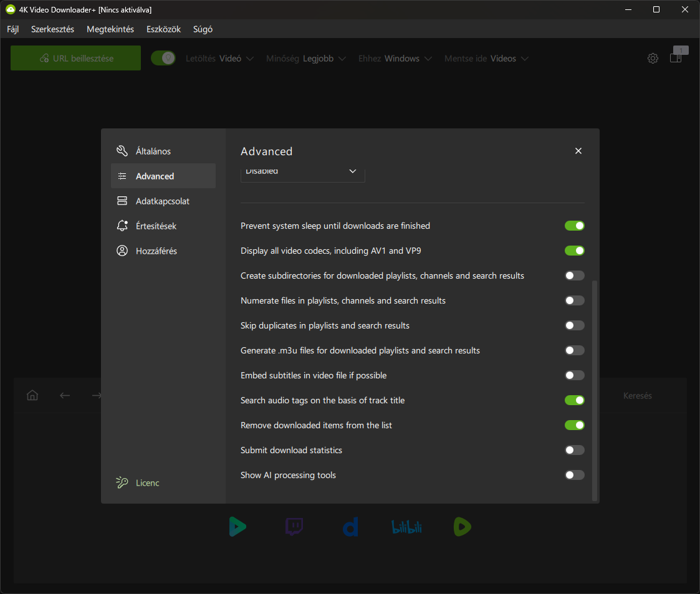Enable Create subdirectories for downloaded playlists
The height and width of the screenshot is (594, 700).
click(x=574, y=275)
